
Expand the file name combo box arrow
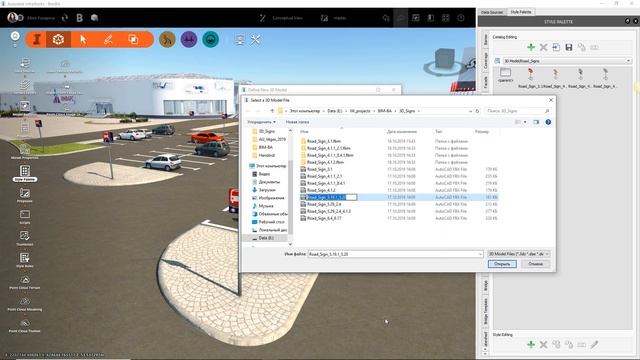pos(480,254)
